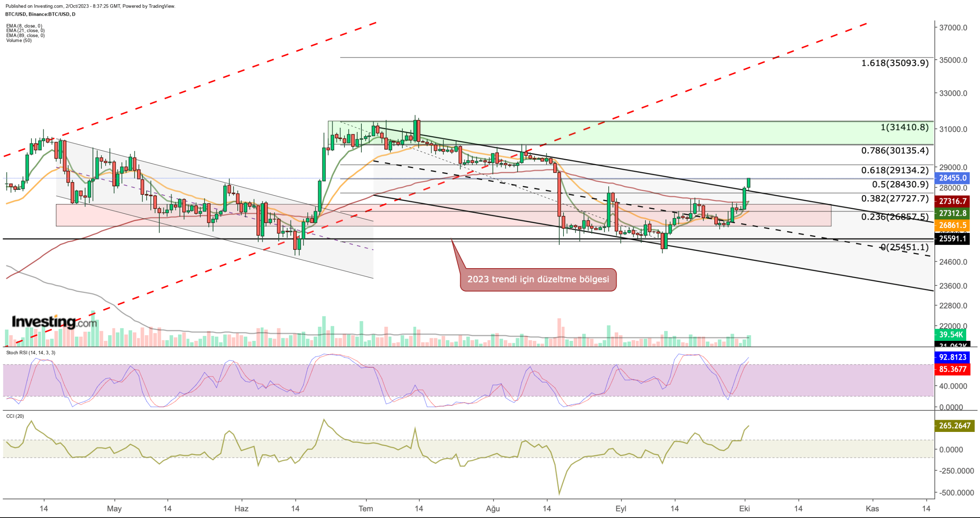Click the Volume (50) indicator legend
The height and width of the screenshot is (518, 980).
point(19,41)
